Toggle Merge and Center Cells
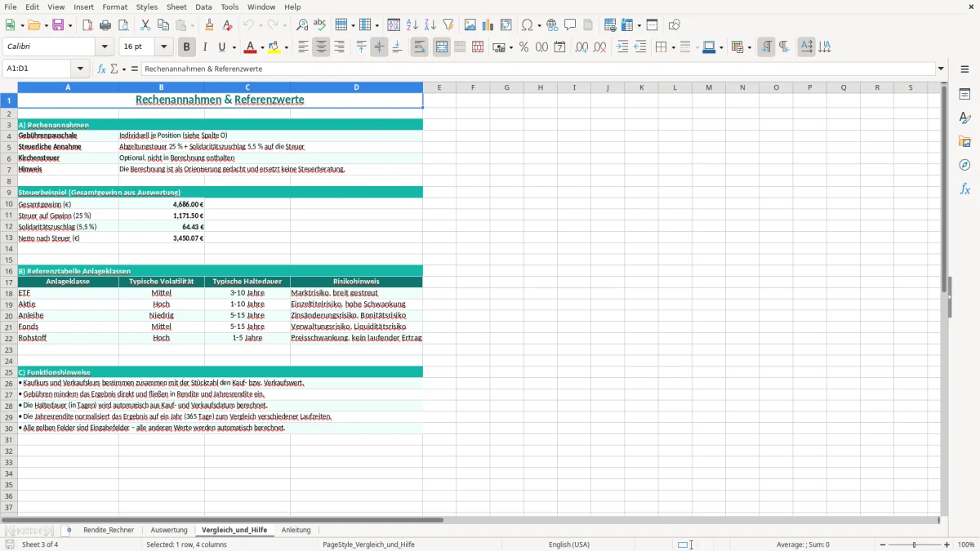 (442, 47)
